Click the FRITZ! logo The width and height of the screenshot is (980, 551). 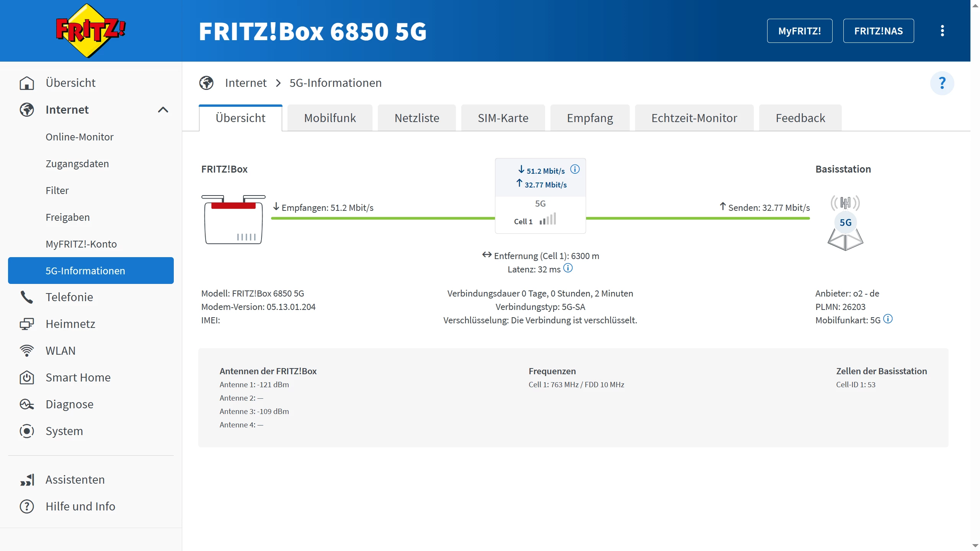(x=90, y=31)
